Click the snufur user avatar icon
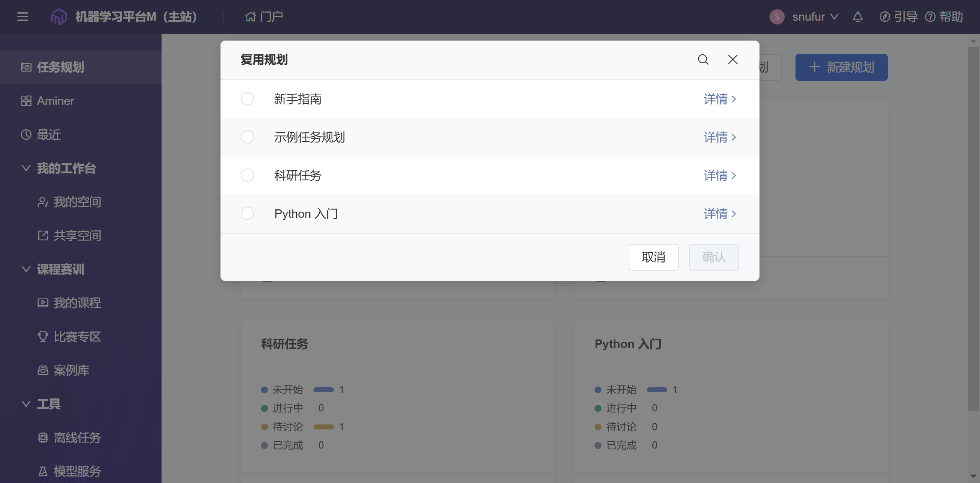 point(777,16)
